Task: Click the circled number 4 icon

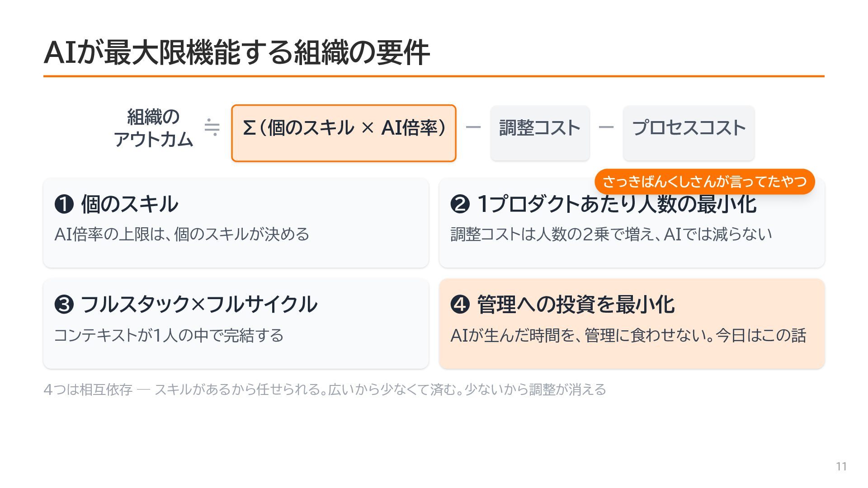Action: 460,305
